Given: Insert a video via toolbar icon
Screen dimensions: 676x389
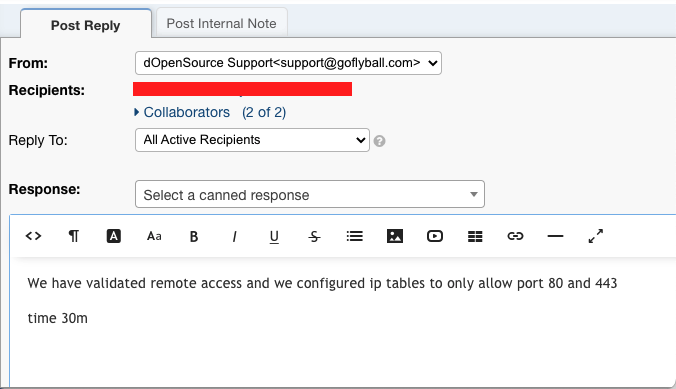Looking at the screenshot, I should [x=435, y=236].
